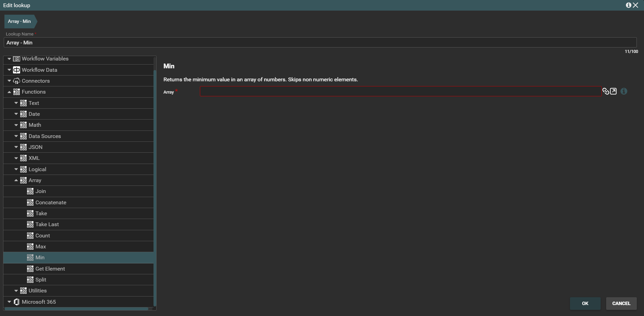This screenshot has width=644, height=316.
Task: Click the Workflow Variables list icon
Action: (16, 59)
